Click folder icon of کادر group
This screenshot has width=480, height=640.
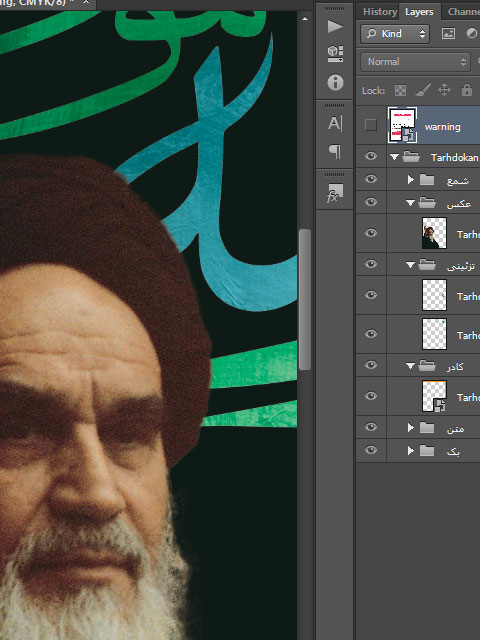click(427, 365)
